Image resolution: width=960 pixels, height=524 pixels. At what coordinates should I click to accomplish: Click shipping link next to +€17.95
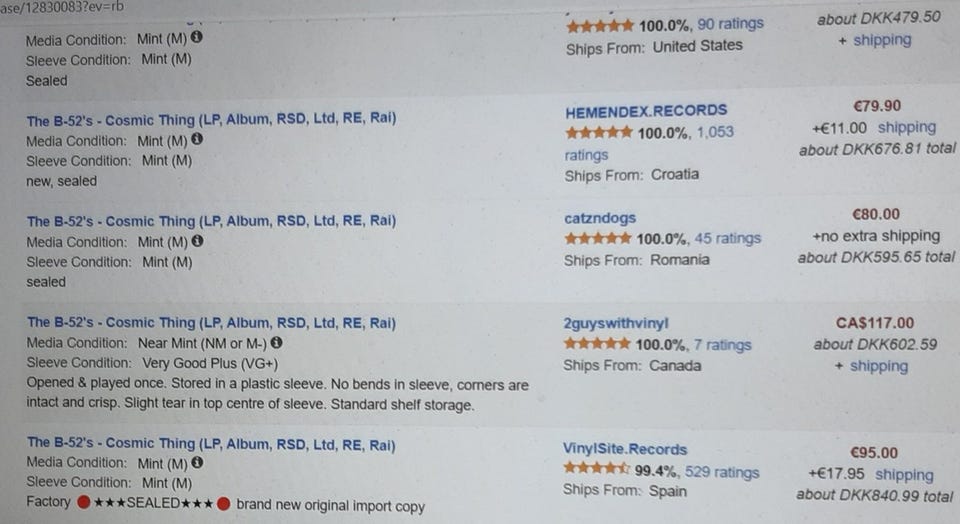[903, 474]
